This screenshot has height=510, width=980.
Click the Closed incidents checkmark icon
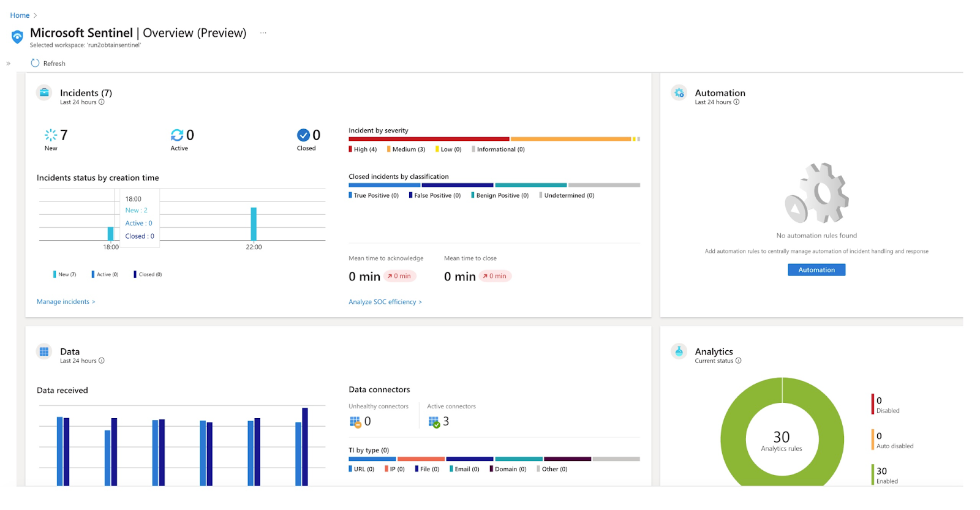tap(303, 135)
